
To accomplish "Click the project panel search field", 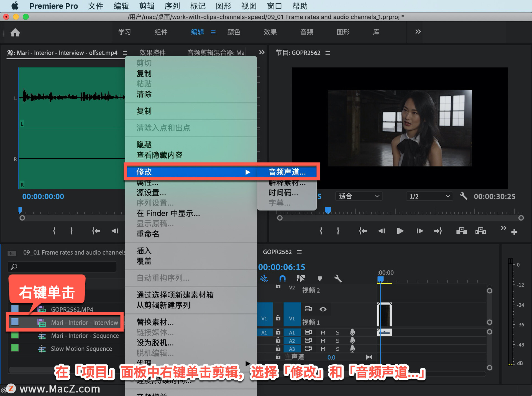I will [x=62, y=266].
